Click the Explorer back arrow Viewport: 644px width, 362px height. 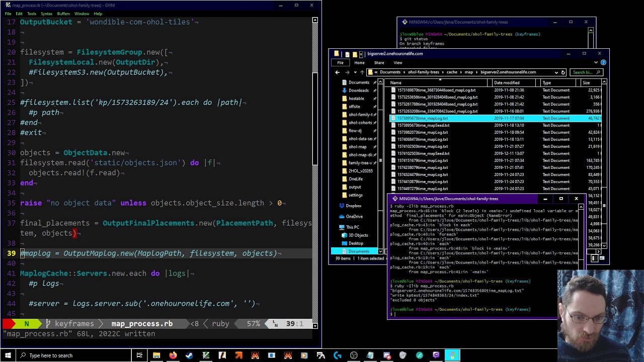click(338, 72)
